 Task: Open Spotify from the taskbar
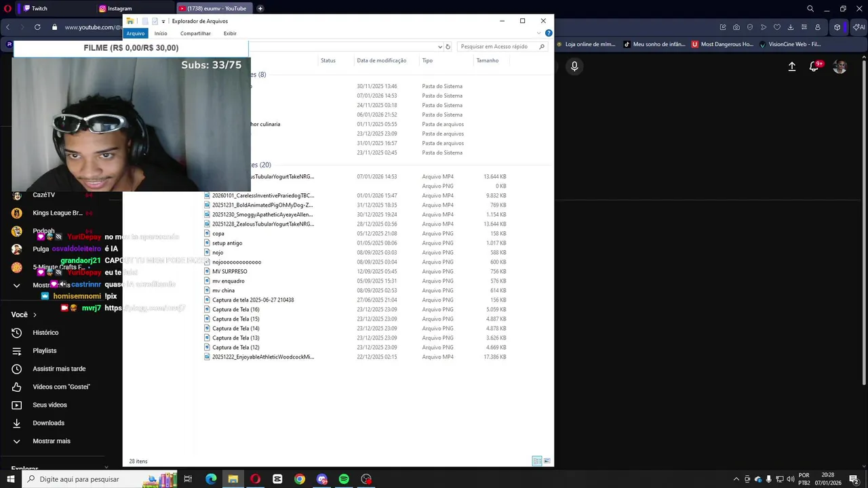click(344, 479)
